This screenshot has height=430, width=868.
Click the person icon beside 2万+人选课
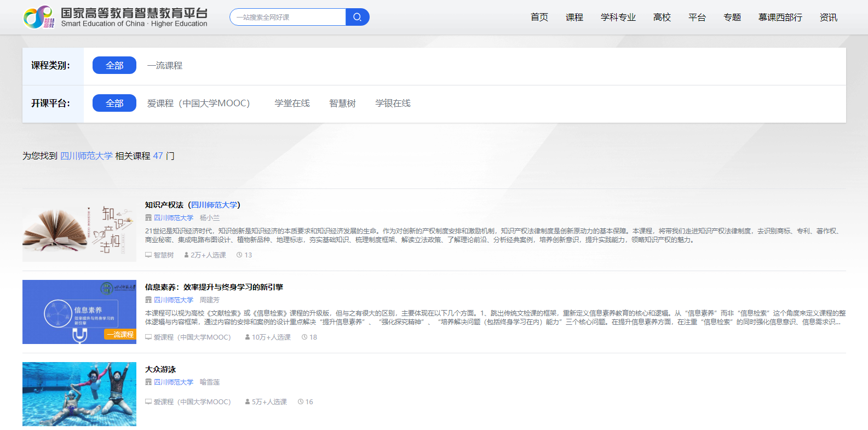[x=186, y=255]
